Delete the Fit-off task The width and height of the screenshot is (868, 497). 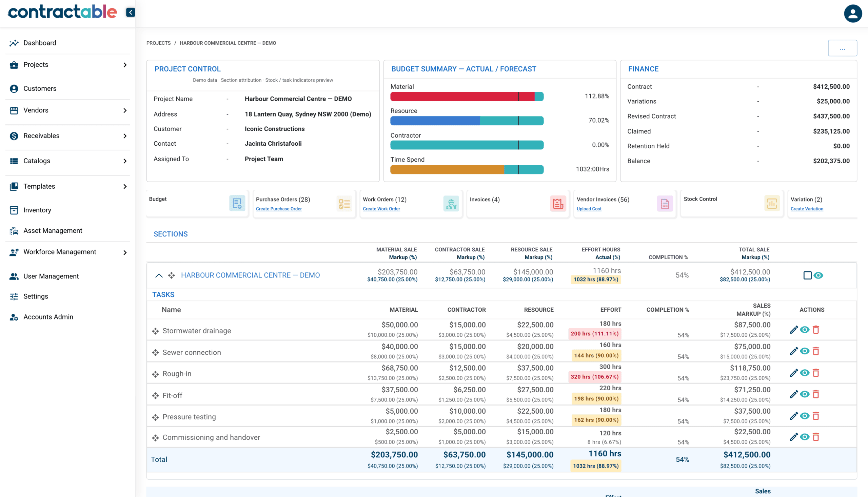pos(816,394)
